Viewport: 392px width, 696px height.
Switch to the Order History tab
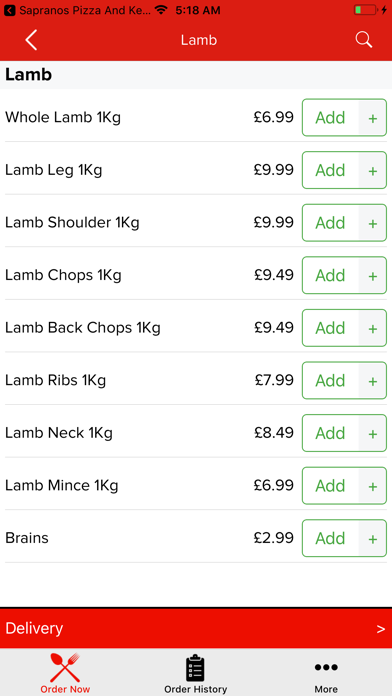click(195, 672)
